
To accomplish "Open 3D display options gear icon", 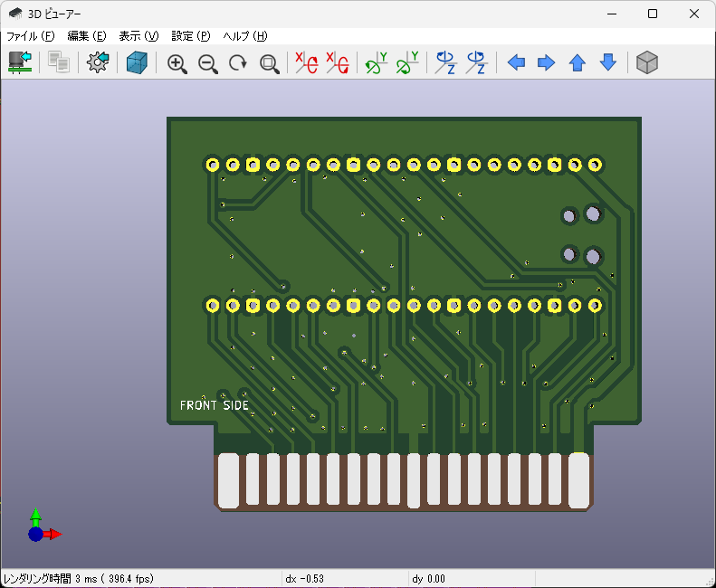I will (x=98, y=62).
